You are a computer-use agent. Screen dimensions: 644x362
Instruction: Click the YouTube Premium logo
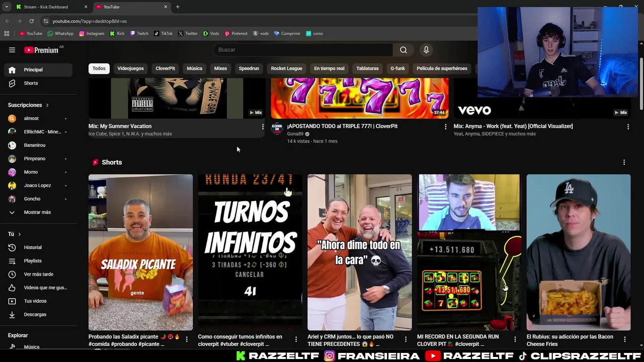[41, 50]
